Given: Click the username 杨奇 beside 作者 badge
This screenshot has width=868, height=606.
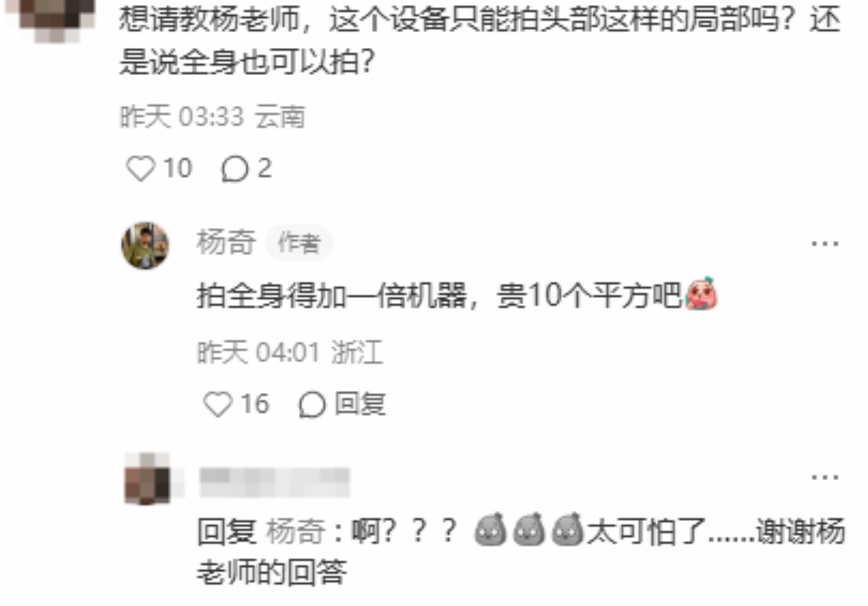Looking at the screenshot, I should 226,244.
